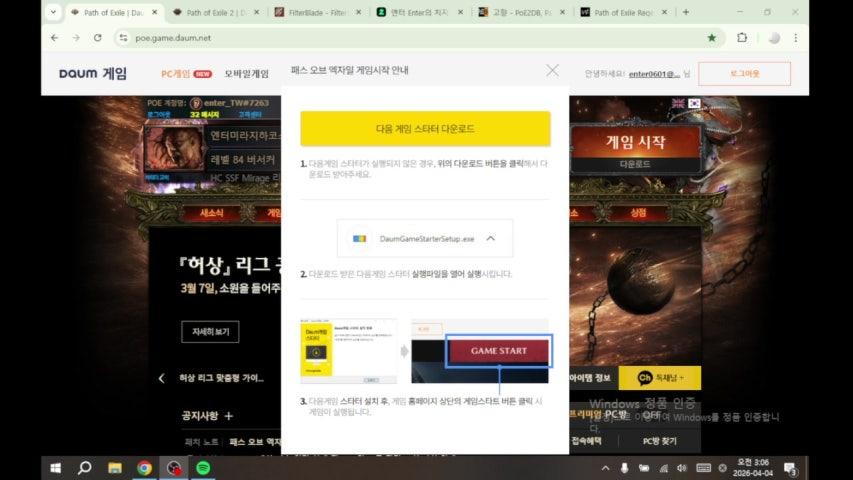Close the Path of Exile 2 tab
853x480 pixels.
[256, 12]
